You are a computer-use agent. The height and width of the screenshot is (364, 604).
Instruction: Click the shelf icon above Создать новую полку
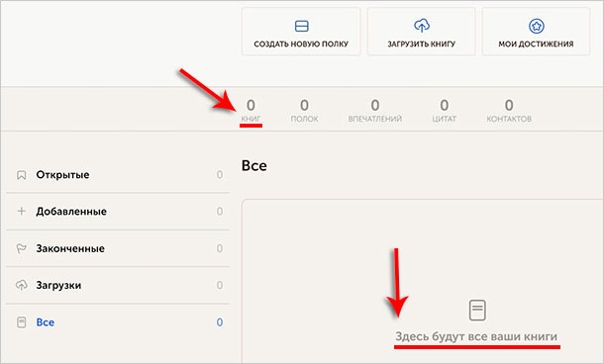tap(301, 26)
